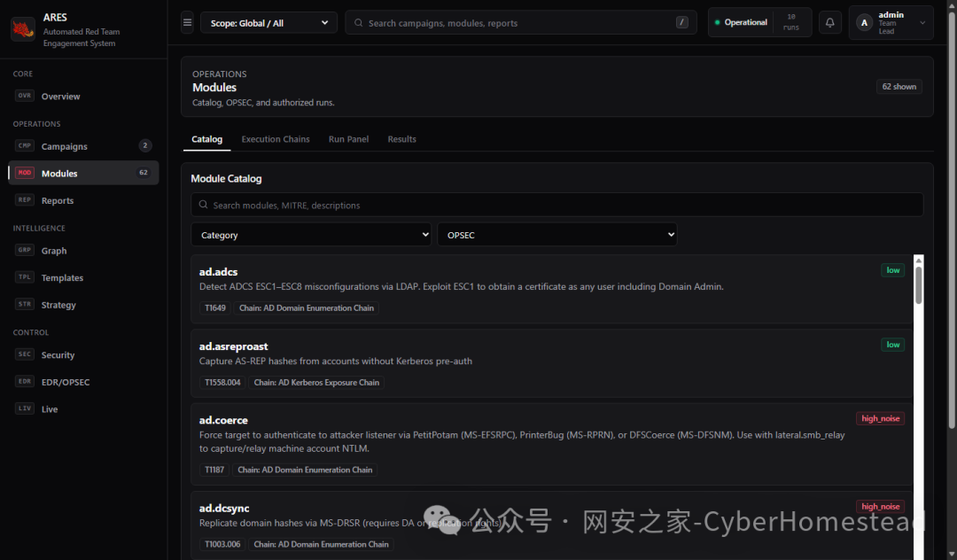Open the notifications bell
957x560 pixels.
pyautogui.click(x=829, y=22)
